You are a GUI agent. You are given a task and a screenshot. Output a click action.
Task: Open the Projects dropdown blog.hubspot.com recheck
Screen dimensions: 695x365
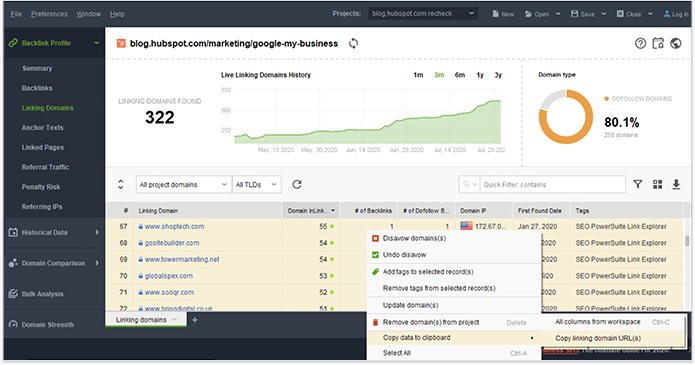[422, 14]
